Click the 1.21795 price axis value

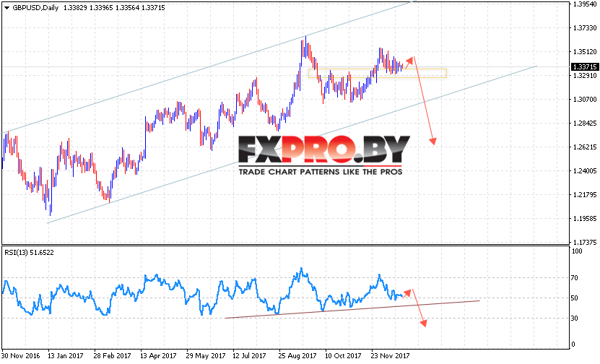[585, 195]
